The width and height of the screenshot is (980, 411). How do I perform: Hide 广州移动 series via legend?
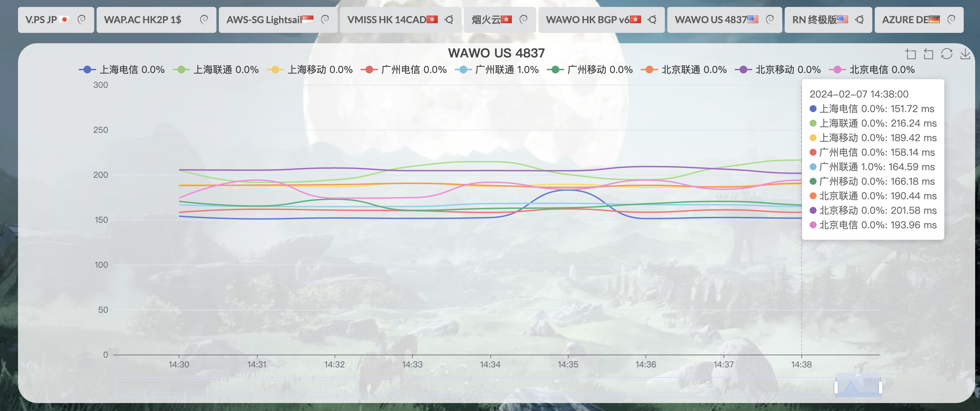click(x=590, y=70)
